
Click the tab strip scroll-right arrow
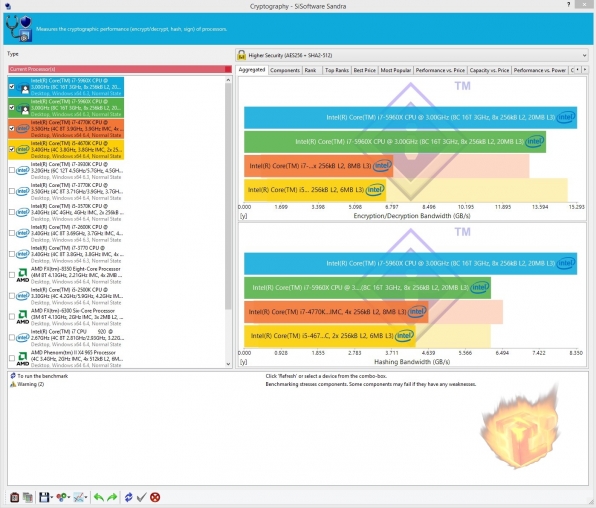coord(585,70)
